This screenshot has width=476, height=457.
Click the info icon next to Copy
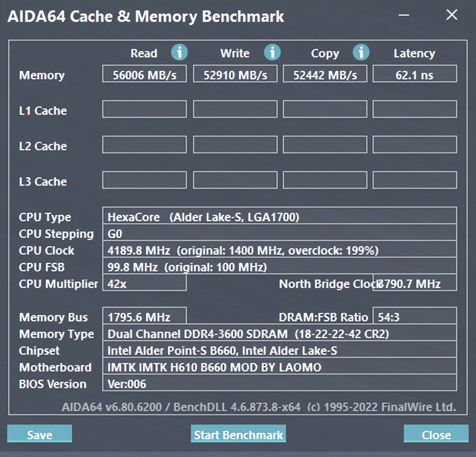click(x=361, y=52)
